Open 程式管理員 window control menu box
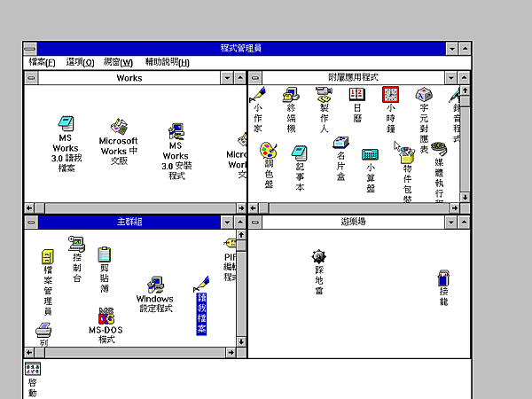532x399 pixels. click(x=30, y=49)
